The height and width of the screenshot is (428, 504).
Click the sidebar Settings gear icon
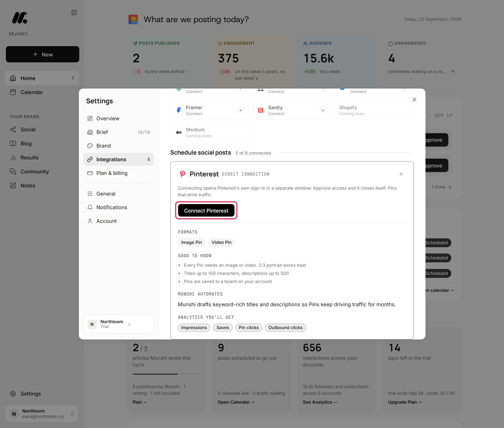pos(13,394)
